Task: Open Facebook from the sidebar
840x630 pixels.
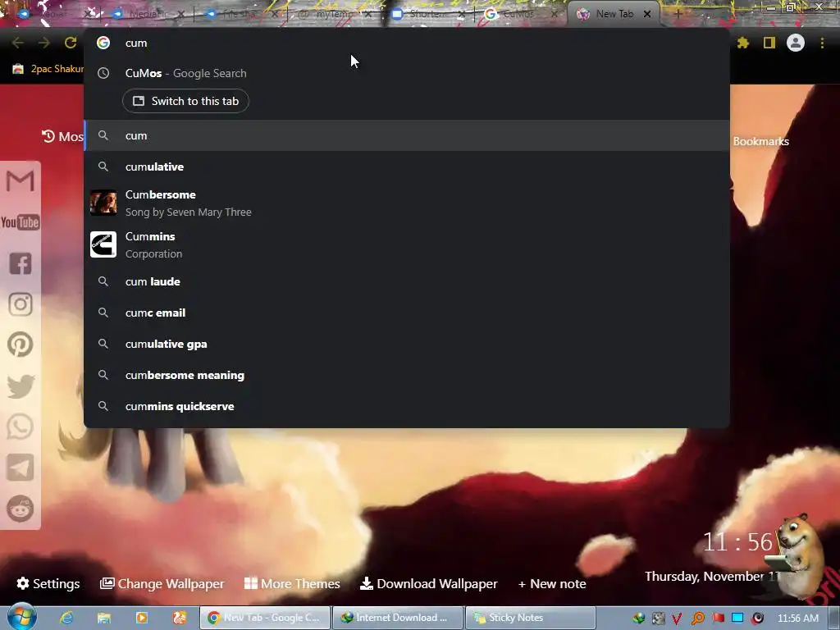Action: click(x=21, y=263)
